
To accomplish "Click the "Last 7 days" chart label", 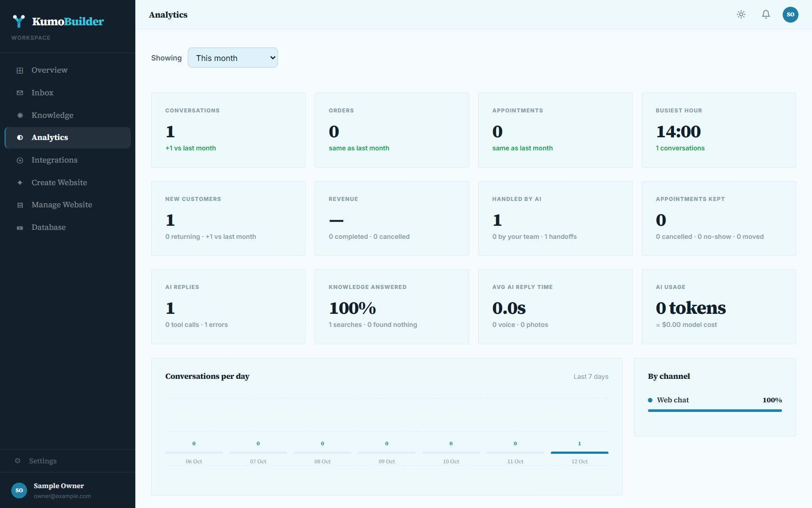I will point(591,377).
